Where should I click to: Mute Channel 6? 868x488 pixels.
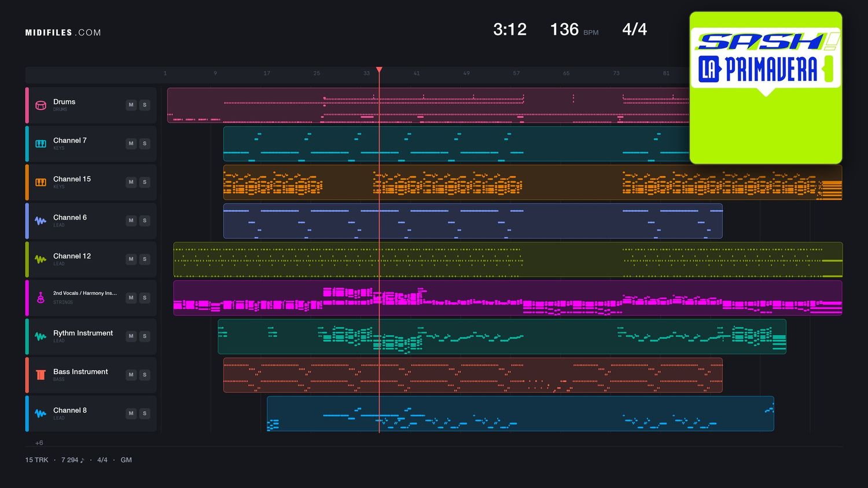[x=131, y=220]
